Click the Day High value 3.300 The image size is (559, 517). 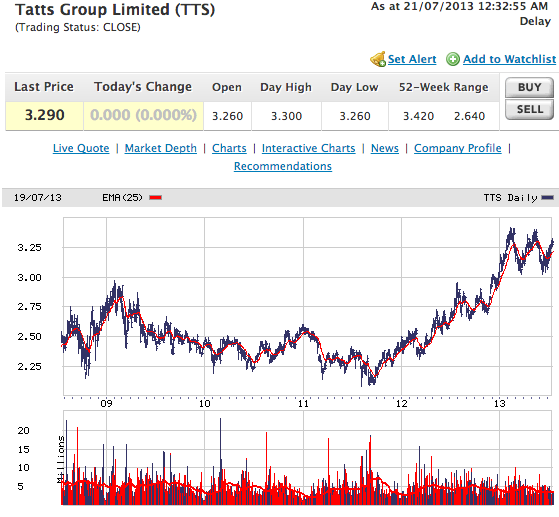click(286, 116)
